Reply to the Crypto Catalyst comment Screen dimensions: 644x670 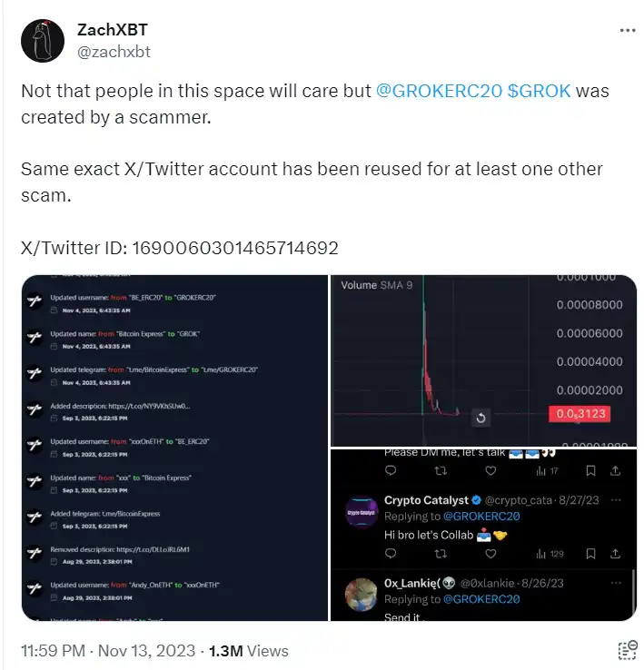[391, 552]
